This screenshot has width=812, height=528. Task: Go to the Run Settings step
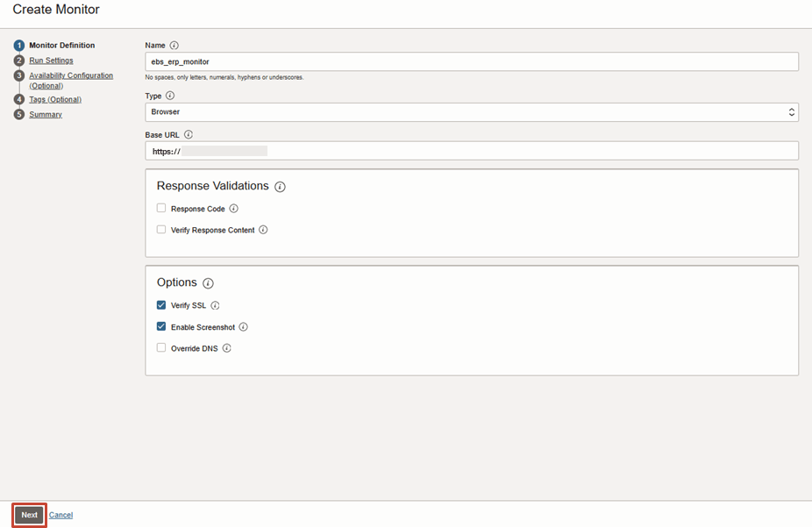click(x=51, y=61)
